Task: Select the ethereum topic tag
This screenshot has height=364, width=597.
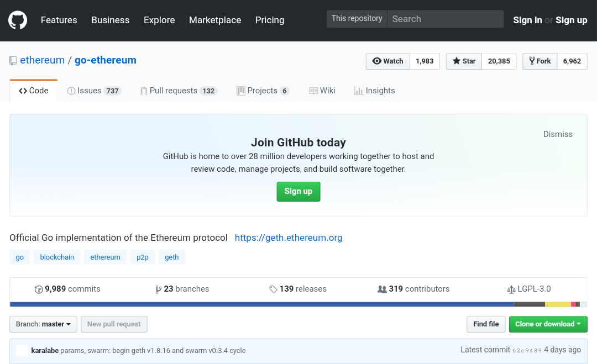Action: point(105,257)
